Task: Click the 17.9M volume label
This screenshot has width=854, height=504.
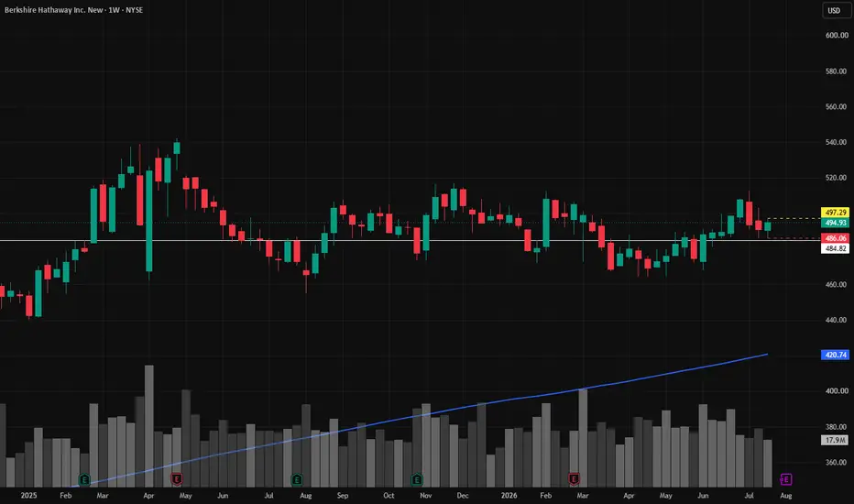Action: coord(835,440)
